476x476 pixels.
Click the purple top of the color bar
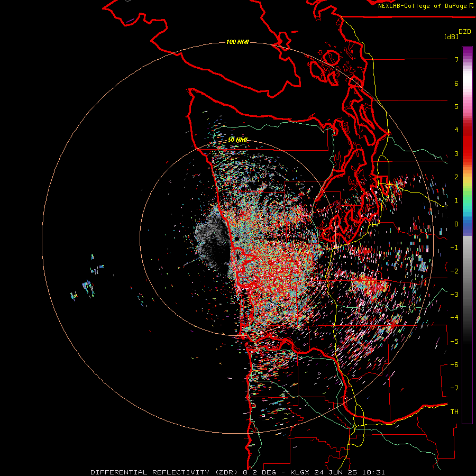tap(467, 52)
